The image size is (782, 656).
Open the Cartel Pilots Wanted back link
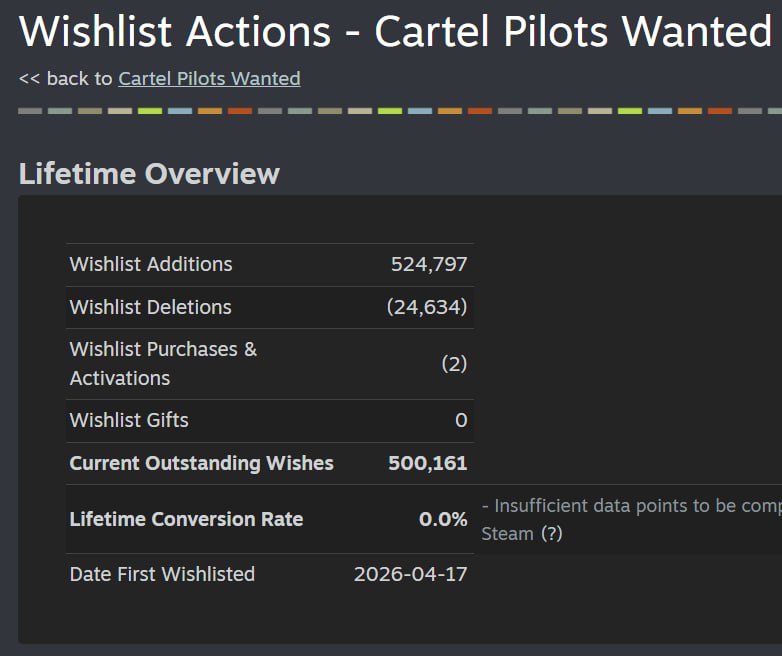pos(209,79)
